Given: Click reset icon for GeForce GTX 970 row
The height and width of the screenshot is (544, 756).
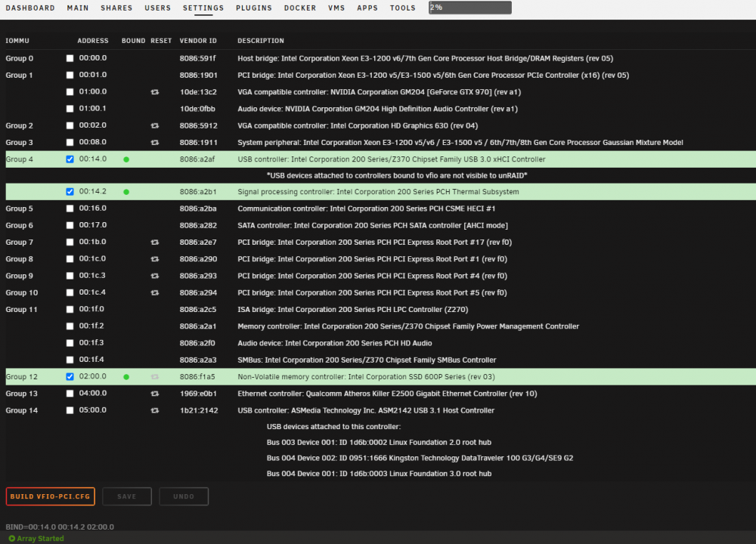Looking at the screenshot, I should tap(155, 92).
